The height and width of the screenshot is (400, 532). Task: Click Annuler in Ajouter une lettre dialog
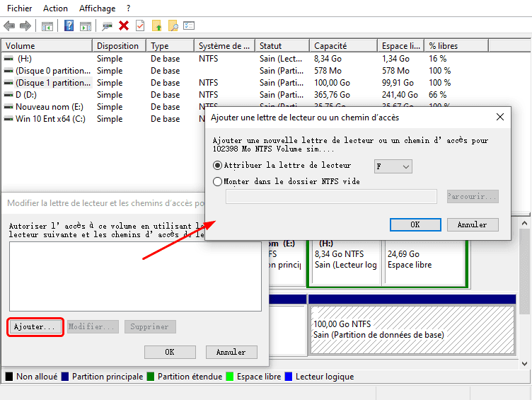pos(473,224)
